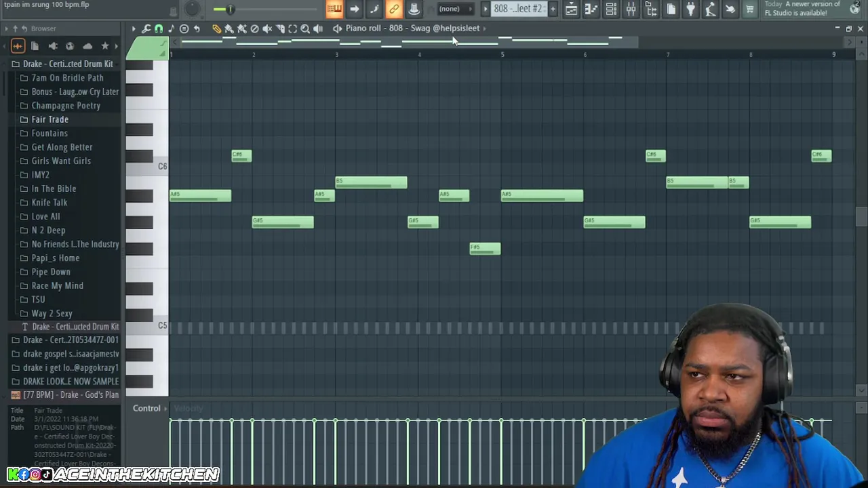
Task: Select [77 BPM] Drake - God's Plan file
Action: (65, 394)
